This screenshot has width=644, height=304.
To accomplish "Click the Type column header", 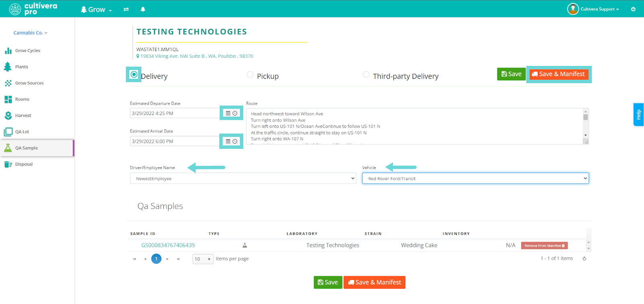I will tap(214, 234).
